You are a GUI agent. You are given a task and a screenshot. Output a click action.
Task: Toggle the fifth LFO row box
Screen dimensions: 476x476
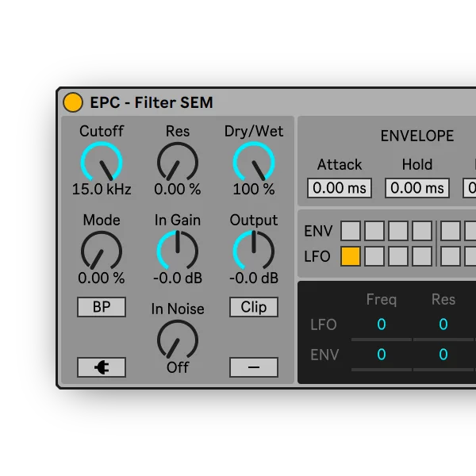tap(451, 256)
